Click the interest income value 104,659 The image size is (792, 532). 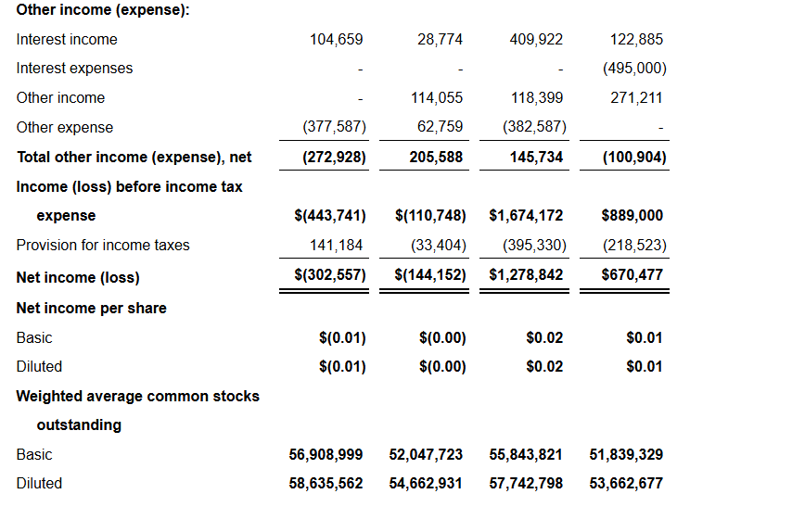(337, 39)
